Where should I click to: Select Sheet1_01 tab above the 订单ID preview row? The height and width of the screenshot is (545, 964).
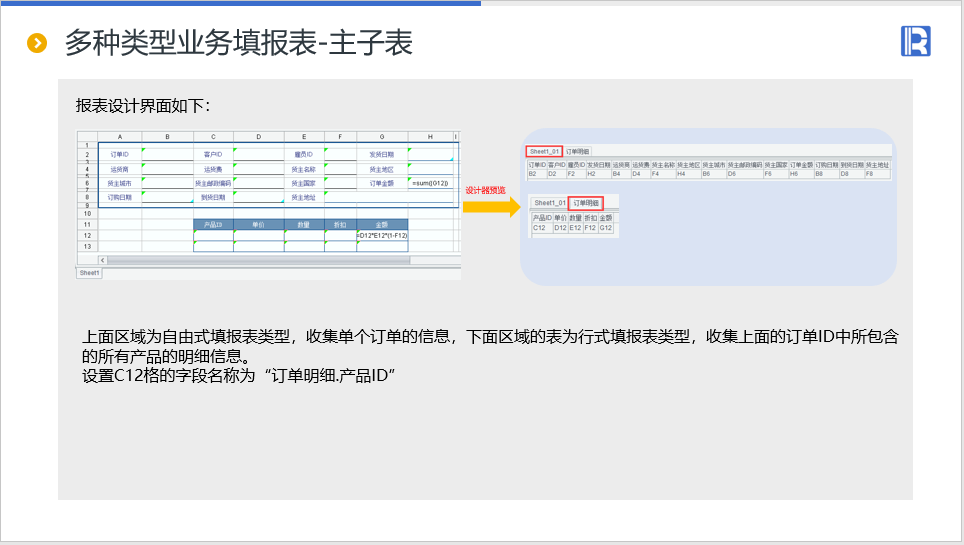coord(544,151)
